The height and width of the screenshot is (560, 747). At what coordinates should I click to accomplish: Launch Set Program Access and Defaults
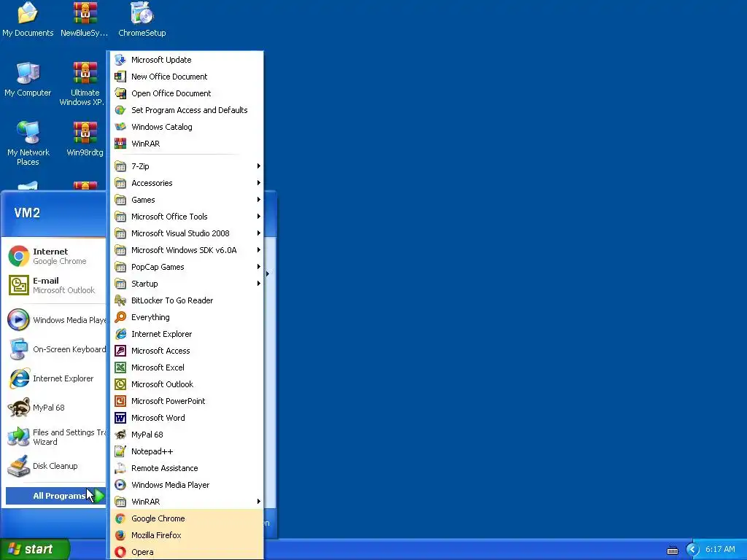coord(186,110)
